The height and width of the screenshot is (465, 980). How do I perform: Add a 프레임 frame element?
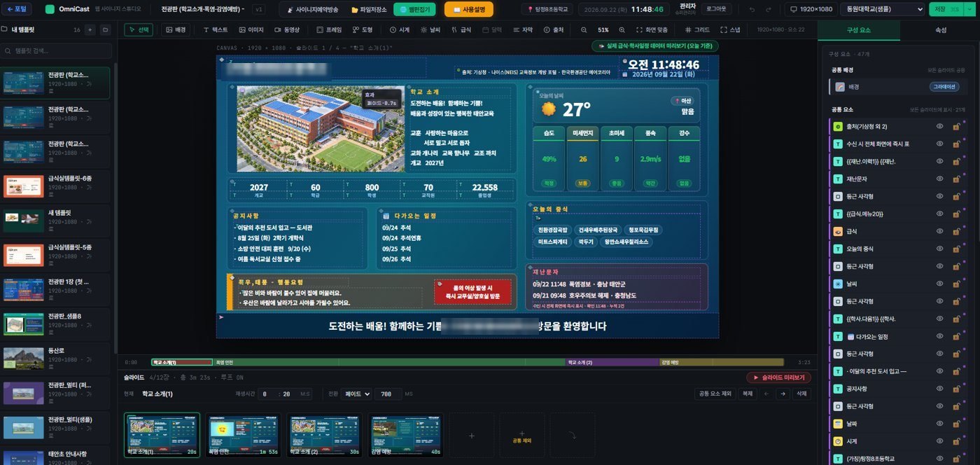(328, 30)
